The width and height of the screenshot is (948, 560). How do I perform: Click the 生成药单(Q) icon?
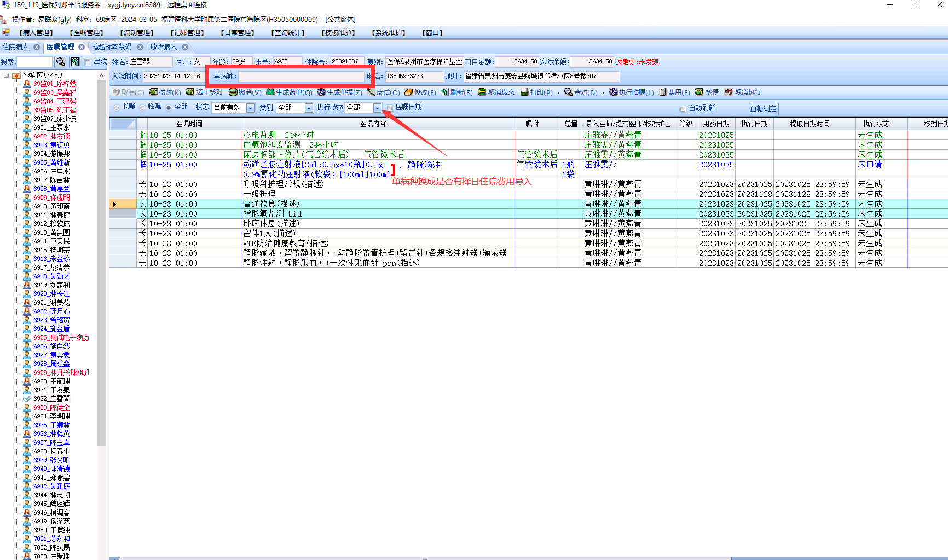pyautogui.click(x=270, y=92)
